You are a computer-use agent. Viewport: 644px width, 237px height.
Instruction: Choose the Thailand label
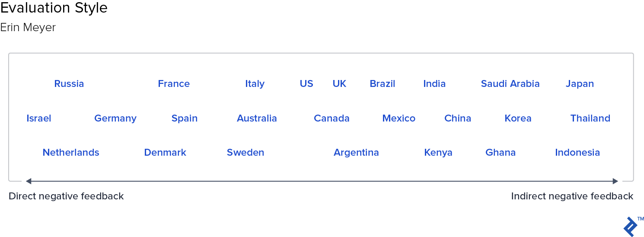pyautogui.click(x=590, y=118)
